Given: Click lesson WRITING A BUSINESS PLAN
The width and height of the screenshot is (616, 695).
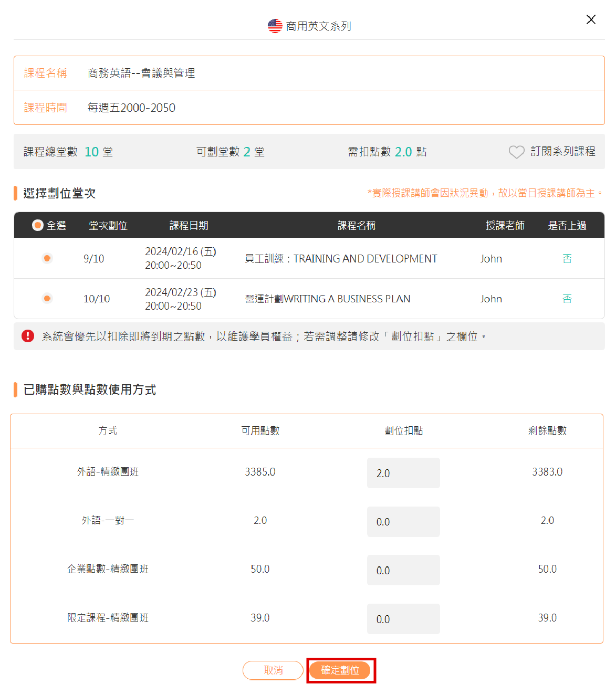Looking at the screenshot, I should pyautogui.click(x=328, y=299).
